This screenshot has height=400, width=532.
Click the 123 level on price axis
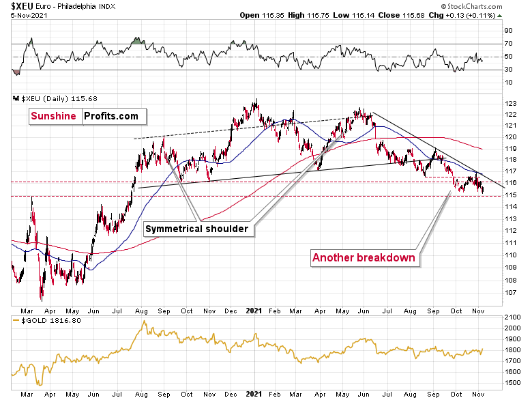[x=509, y=102]
